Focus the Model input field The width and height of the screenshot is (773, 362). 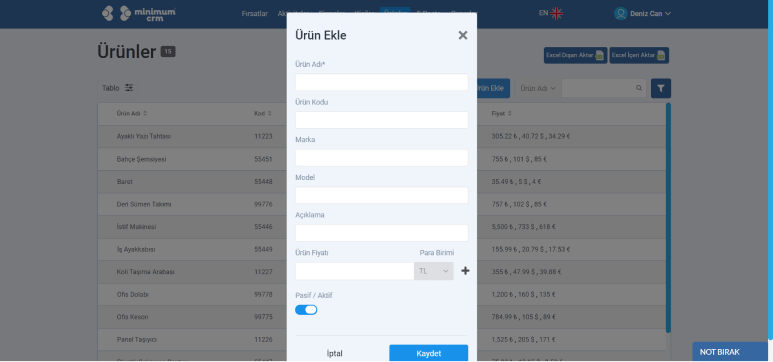(x=382, y=195)
